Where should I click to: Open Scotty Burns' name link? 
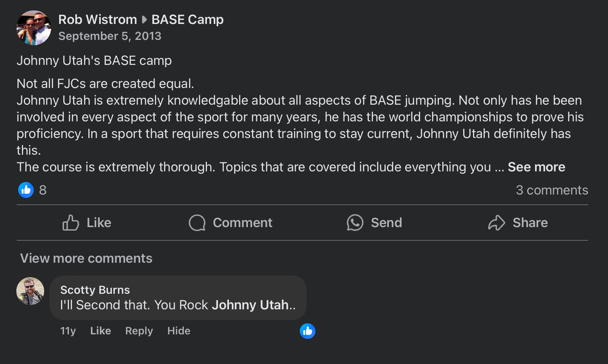[95, 290]
